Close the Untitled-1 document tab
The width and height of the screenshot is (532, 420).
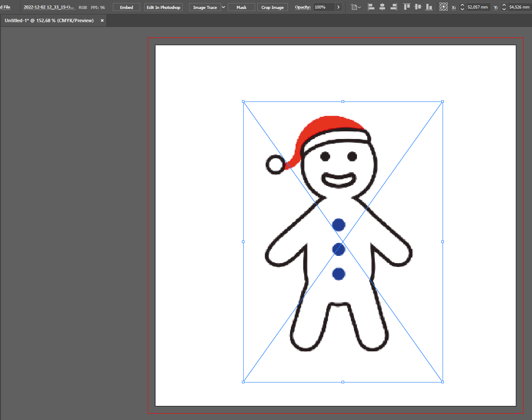tap(102, 20)
